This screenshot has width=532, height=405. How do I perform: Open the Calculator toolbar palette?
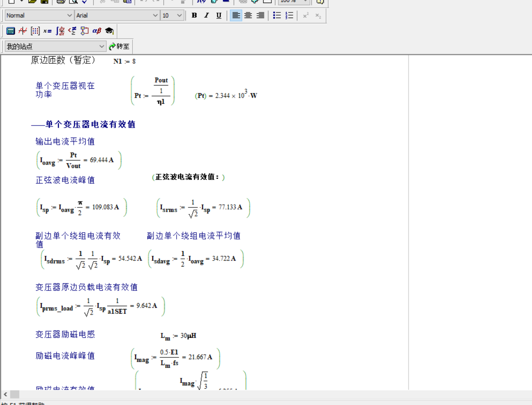click(x=11, y=31)
